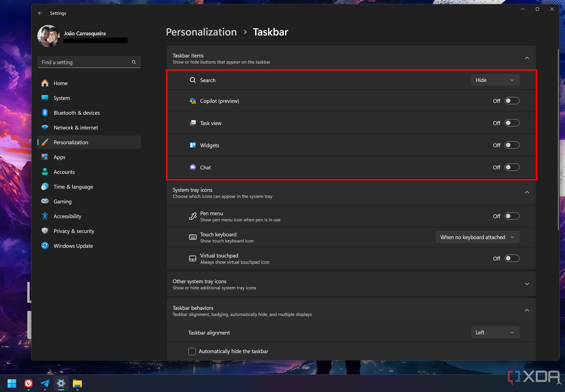Click the Gaming controller icon
This screenshot has height=392, width=565.
coord(45,201)
